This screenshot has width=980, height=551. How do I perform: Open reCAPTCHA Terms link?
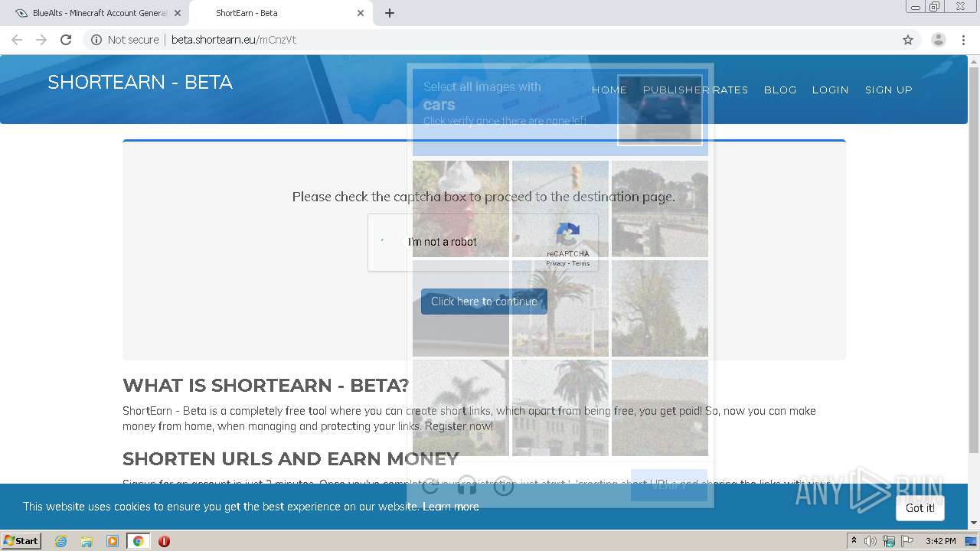[581, 263]
